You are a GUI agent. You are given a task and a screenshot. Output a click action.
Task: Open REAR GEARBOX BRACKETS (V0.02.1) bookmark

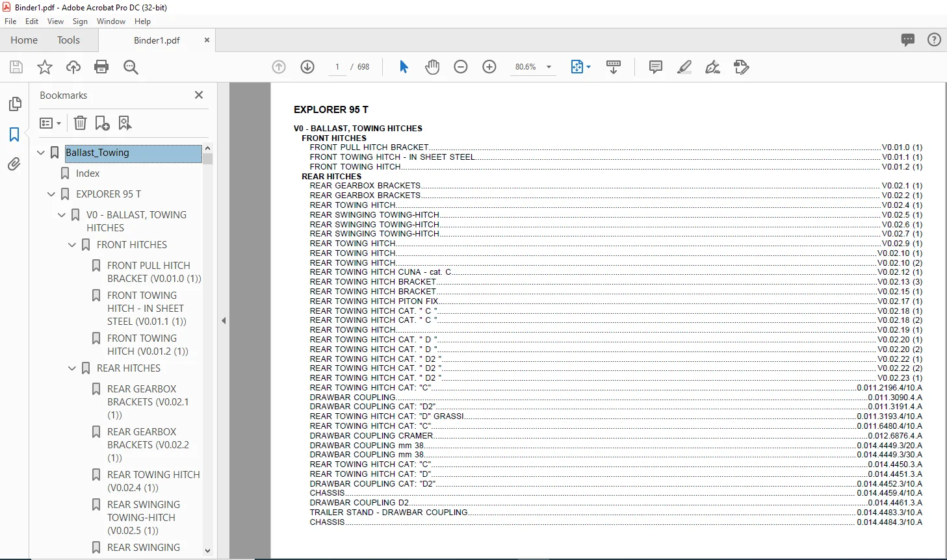[148, 402]
